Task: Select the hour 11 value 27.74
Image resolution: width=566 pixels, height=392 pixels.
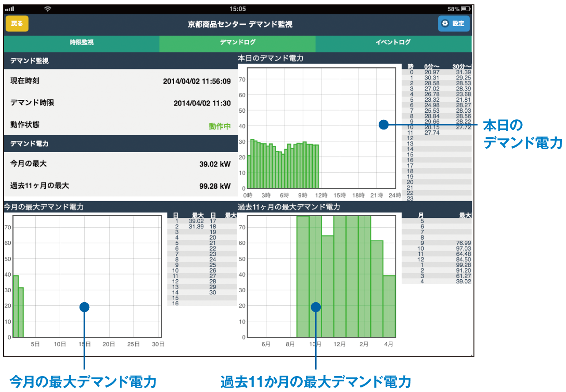Action: click(x=432, y=133)
